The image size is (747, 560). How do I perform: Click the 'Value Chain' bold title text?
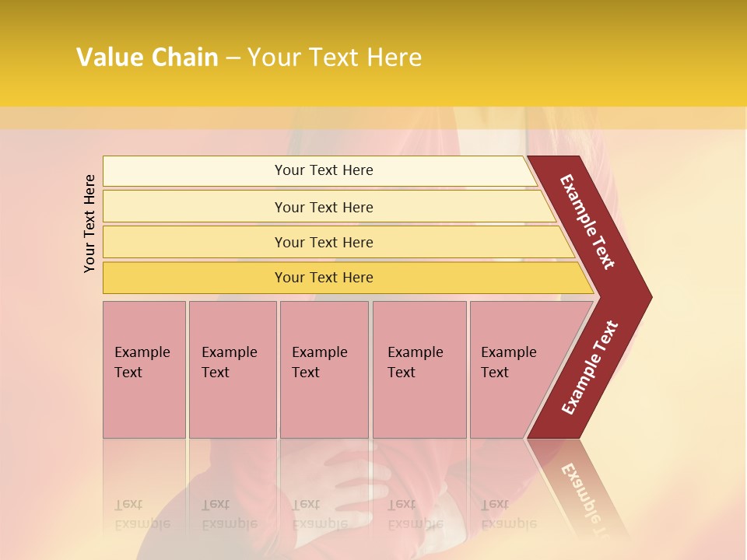pyautogui.click(x=147, y=58)
